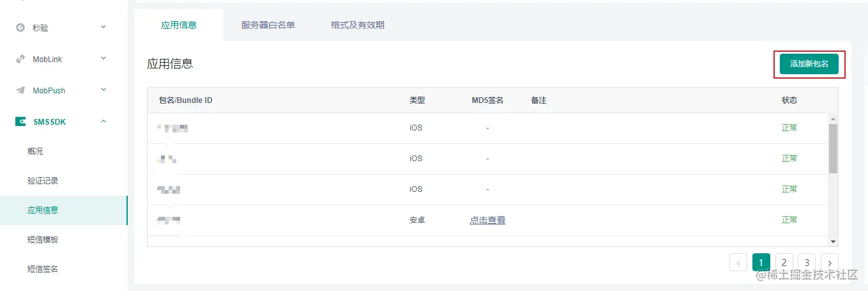868x291 pixels.
Task: Open 概况 in the sidebar
Action: (x=36, y=151)
